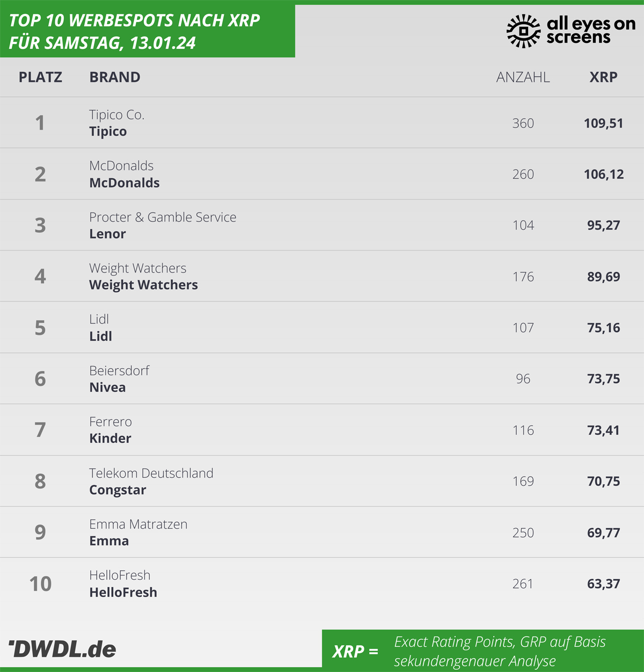Select the BRAND column header
Viewport: 644px width, 672px height.
click(115, 77)
